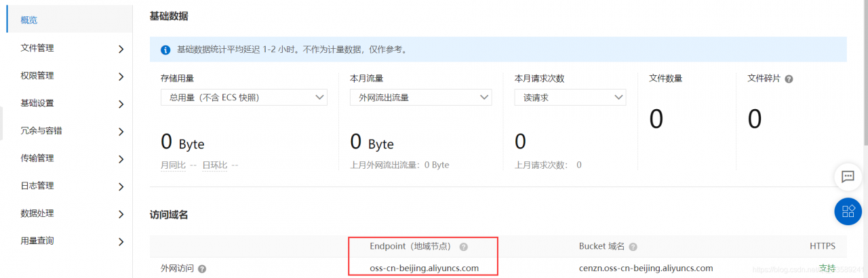Click the 存储用量 label
The width and height of the screenshot is (868, 278).
(x=178, y=79)
